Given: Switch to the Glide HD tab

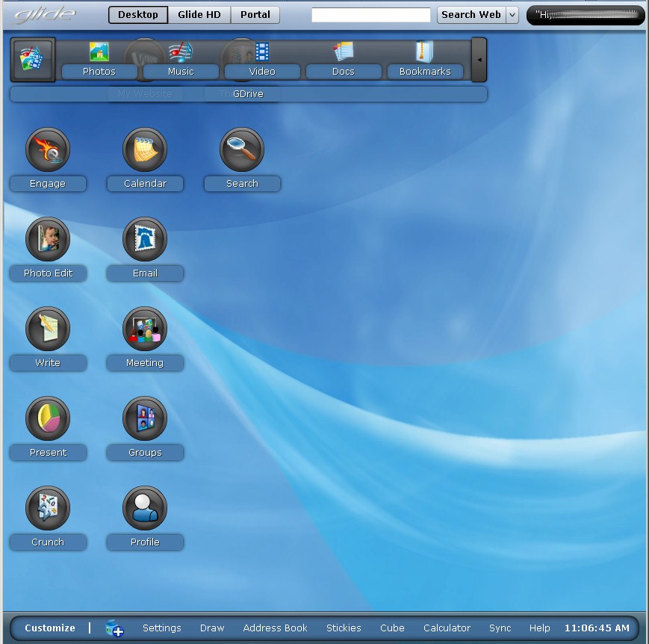Looking at the screenshot, I should [199, 15].
